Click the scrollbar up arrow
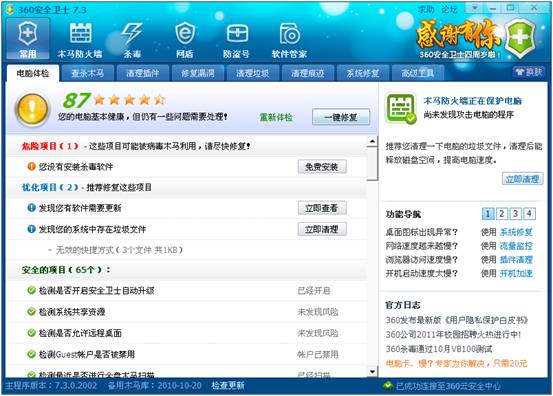 coord(372,141)
